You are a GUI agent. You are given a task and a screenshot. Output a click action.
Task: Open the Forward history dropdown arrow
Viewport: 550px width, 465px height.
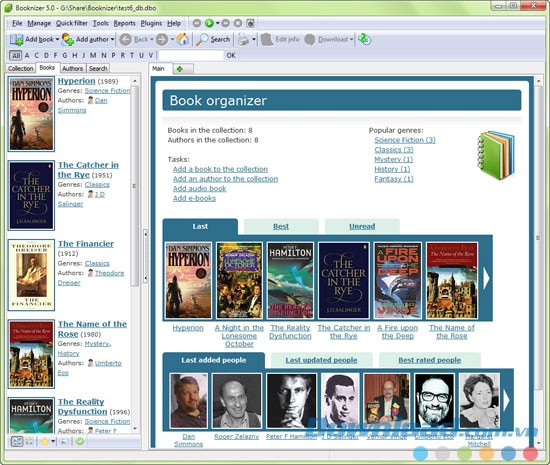tap(172, 39)
